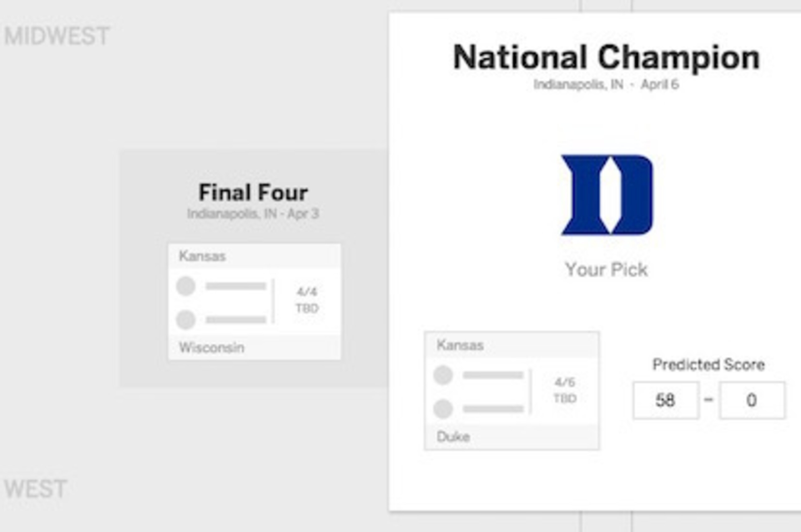Click bottom team circle icon in Final Four matchup
Viewport: 801px width, 532px height.
(186, 320)
